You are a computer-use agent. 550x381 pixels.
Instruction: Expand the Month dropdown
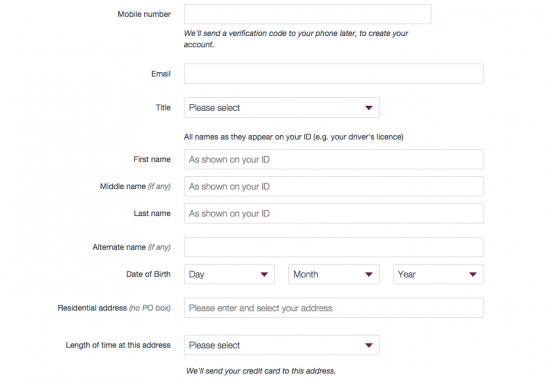pos(334,274)
